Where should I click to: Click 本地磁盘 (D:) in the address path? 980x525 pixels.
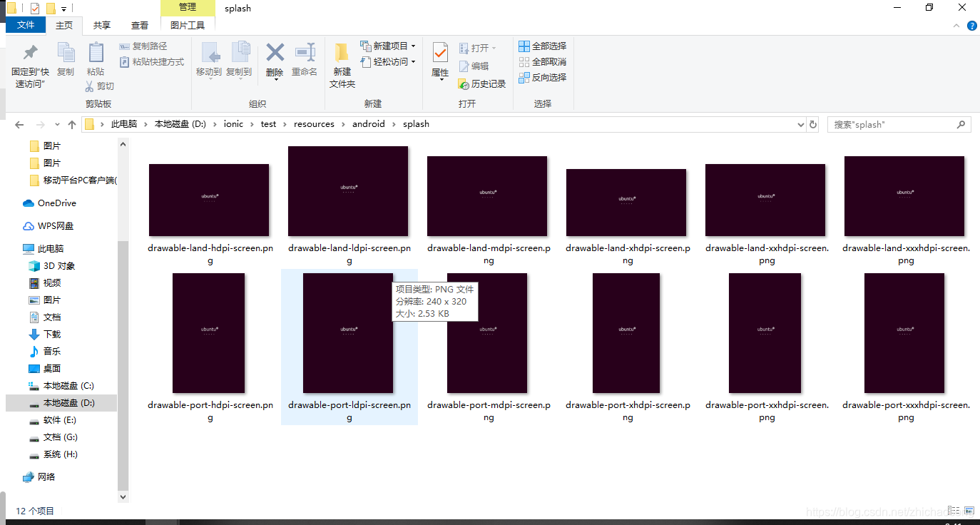point(180,124)
